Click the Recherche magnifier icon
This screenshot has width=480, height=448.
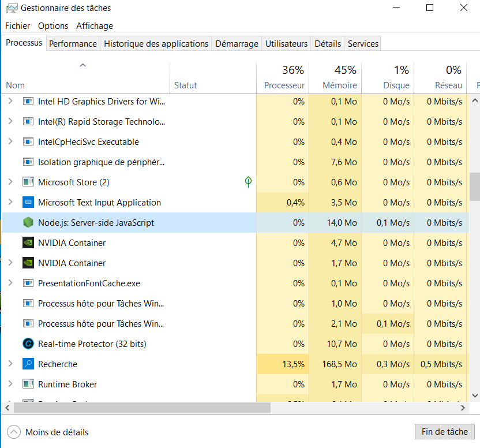[28, 364]
